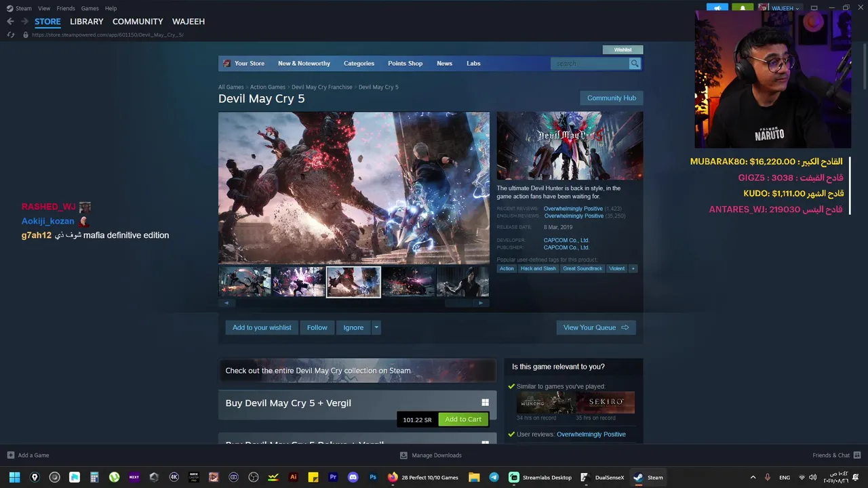Viewport: 868px width, 488px height.
Task: Open Points Shop
Action: point(405,64)
